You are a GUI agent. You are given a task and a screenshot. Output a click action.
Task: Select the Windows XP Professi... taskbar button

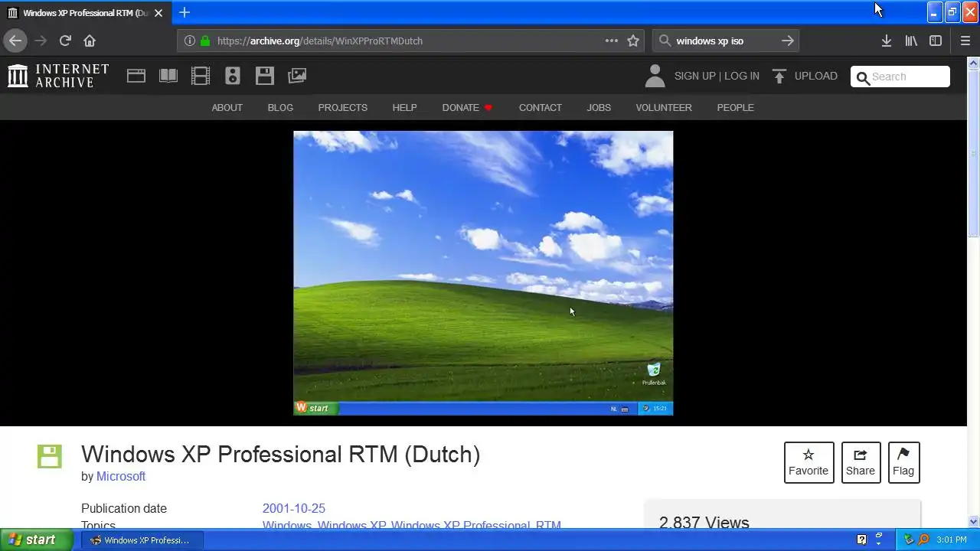142,540
